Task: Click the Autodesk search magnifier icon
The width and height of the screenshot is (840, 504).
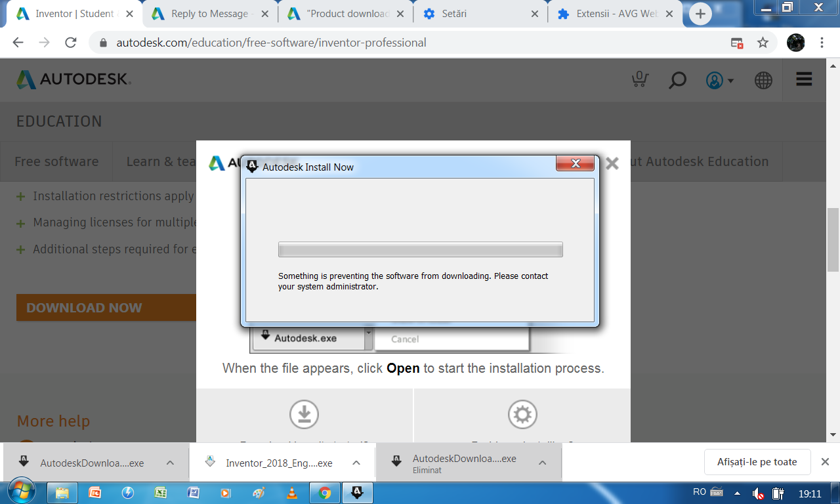Action: pyautogui.click(x=677, y=80)
